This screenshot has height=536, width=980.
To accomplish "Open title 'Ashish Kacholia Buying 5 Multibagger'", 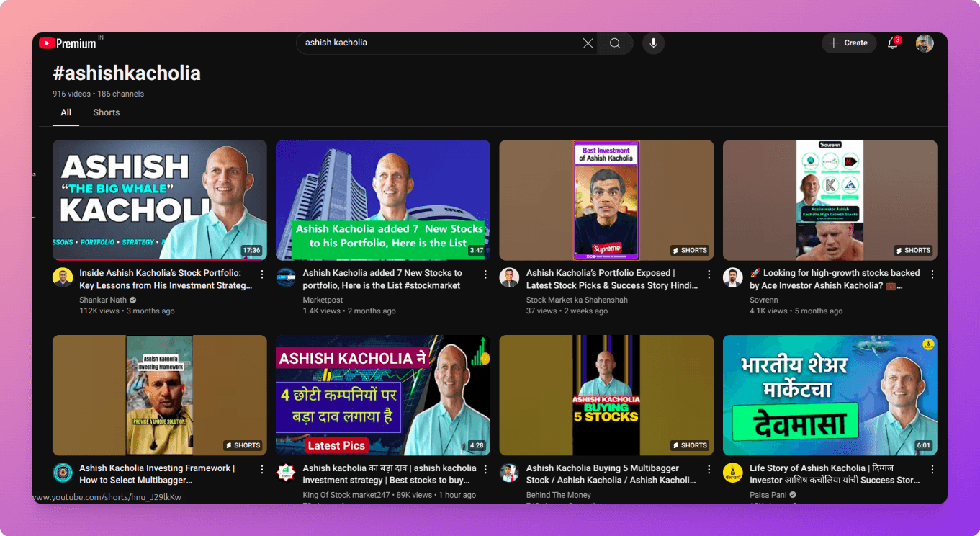I will click(612, 474).
